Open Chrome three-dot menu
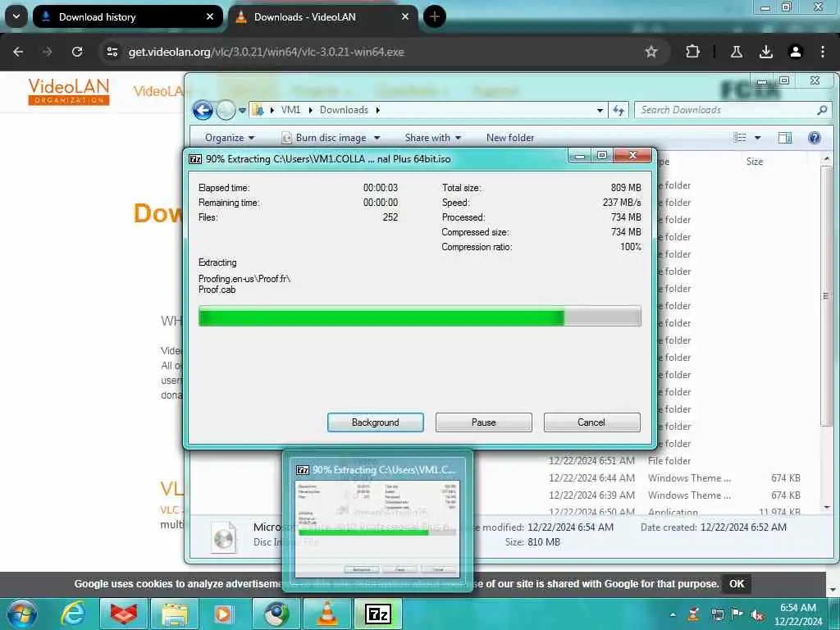Image resolution: width=840 pixels, height=630 pixels. coord(823,52)
